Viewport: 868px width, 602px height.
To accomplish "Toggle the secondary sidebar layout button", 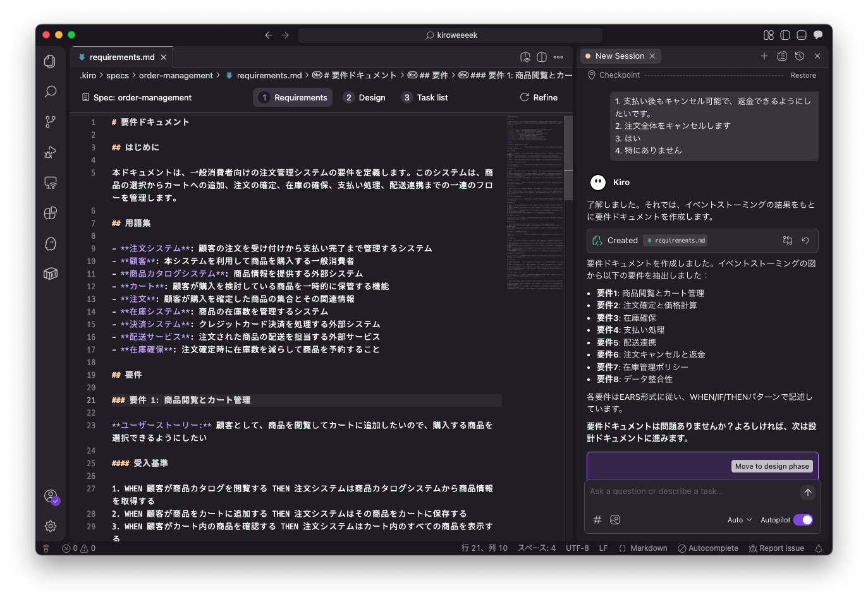I will tap(785, 35).
